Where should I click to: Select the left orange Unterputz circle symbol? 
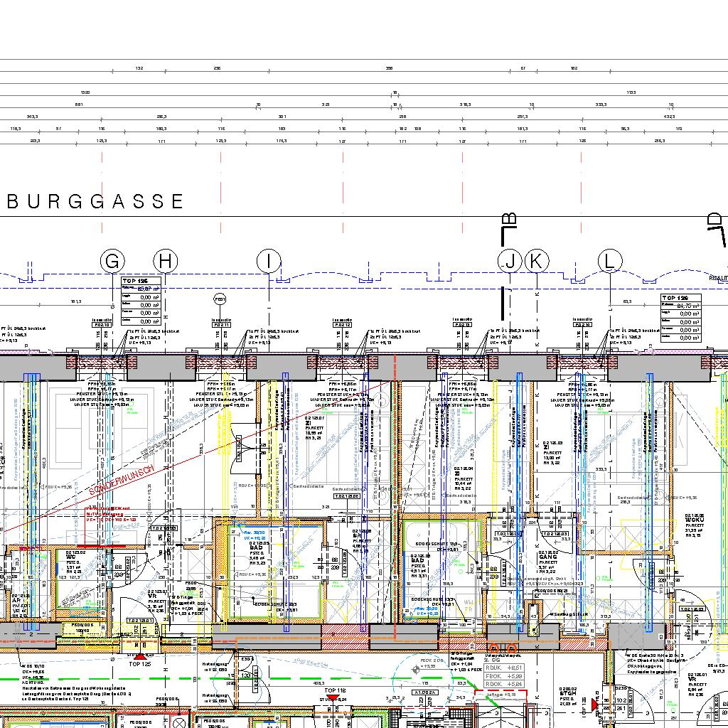click(x=494, y=648)
